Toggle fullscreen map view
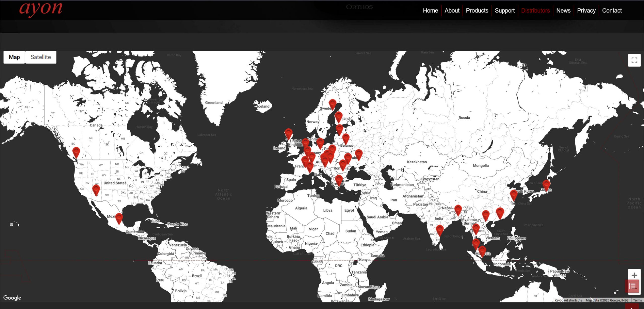 point(634,60)
